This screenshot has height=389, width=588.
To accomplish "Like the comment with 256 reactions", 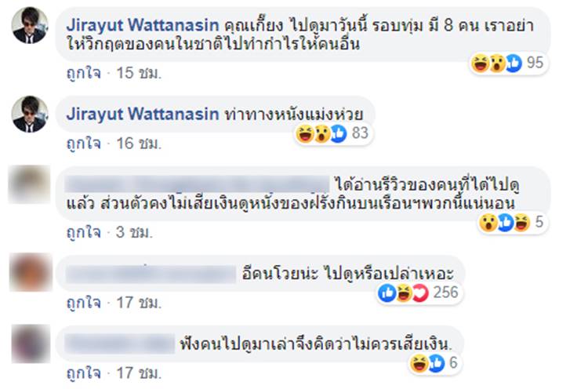I will (x=84, y=303).
